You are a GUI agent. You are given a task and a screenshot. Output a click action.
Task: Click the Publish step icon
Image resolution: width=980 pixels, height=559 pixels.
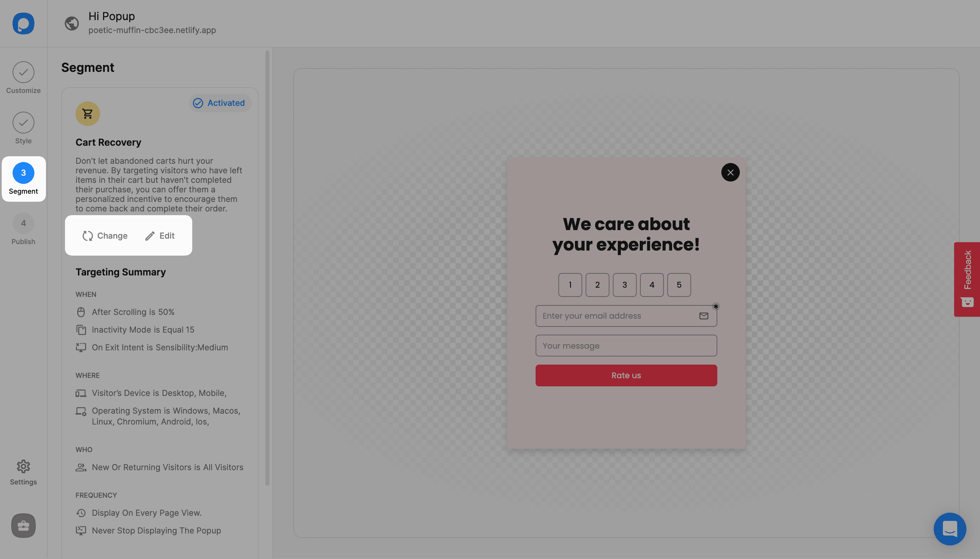pos(23,223)
